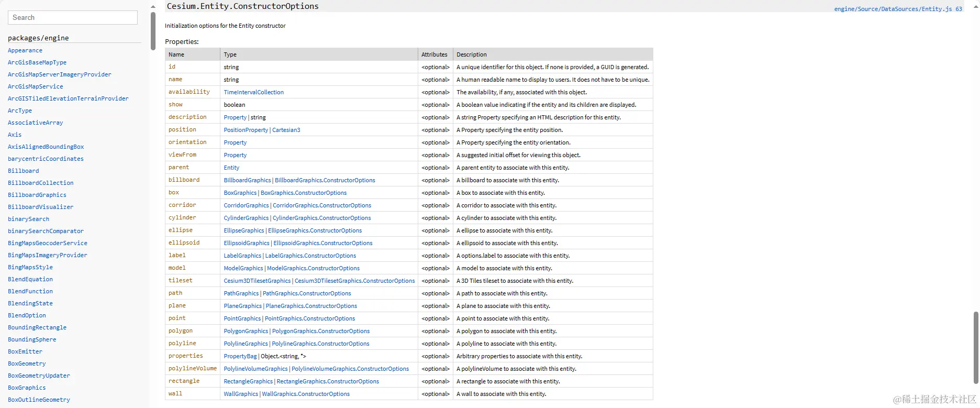
Task: Click the main page vertical scrollbar thumb
Action: [x=976, y=348]
